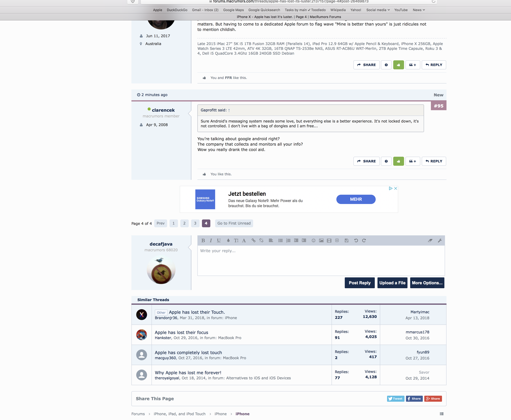Open thread 'Apple has lost their focus'
511x420 pixels.
[181, 332]
